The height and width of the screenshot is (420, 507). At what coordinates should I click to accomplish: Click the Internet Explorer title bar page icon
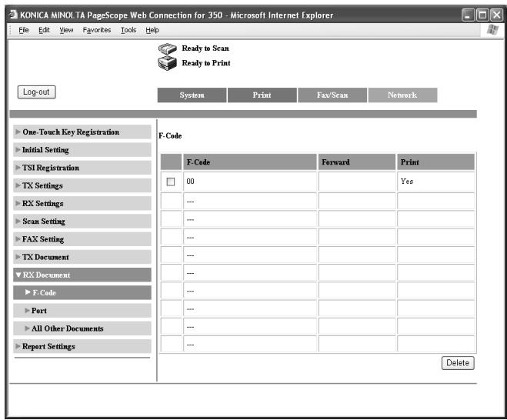[x=13, y=15]
